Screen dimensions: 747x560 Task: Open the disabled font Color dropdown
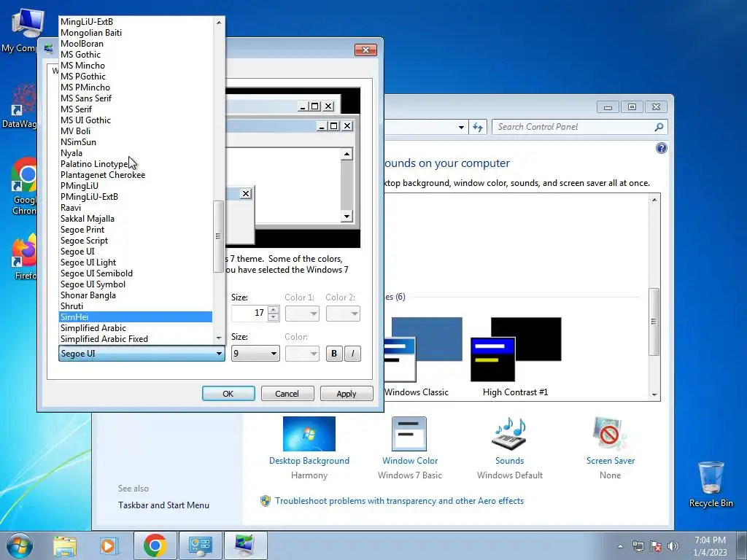(x=302, y=354)
